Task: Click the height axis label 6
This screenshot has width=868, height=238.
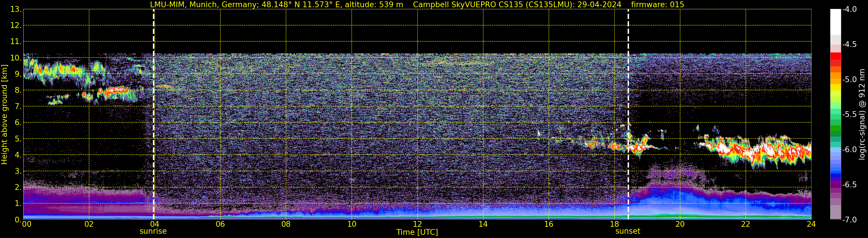Action: (18, 122)
